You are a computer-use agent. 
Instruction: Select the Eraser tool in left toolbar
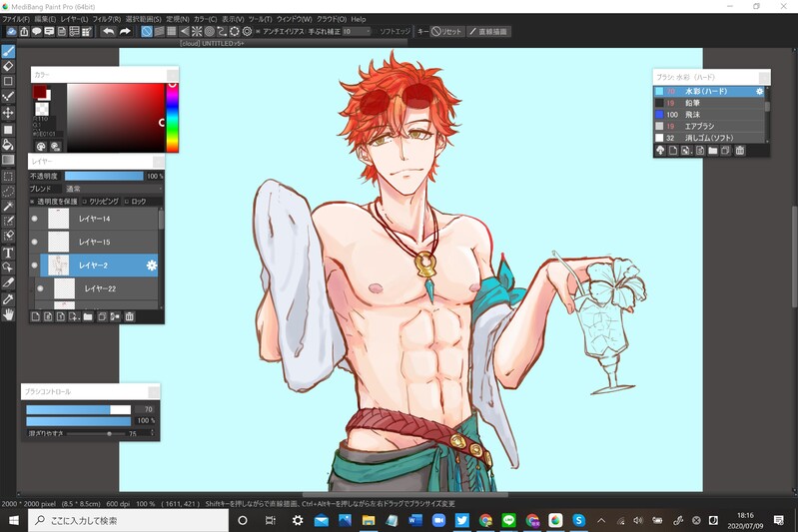click(x=8, y=66)
